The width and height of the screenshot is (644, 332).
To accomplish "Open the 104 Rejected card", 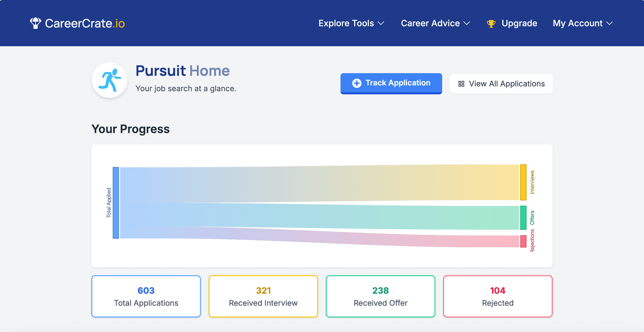I will point(498,296).
